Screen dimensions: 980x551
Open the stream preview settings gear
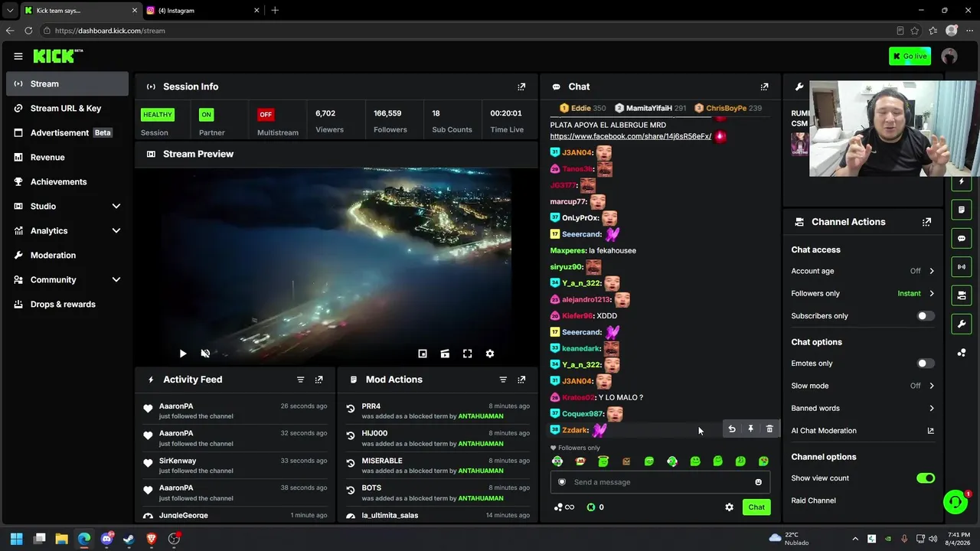pyautogui.click(x=490, y=354)
